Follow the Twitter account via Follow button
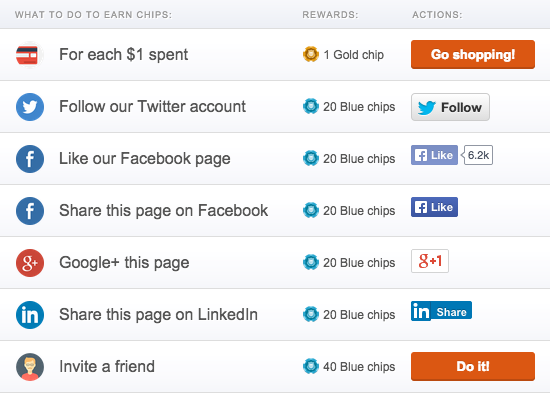The height and width of the screenshot is (393, 550). click(450, 107)
